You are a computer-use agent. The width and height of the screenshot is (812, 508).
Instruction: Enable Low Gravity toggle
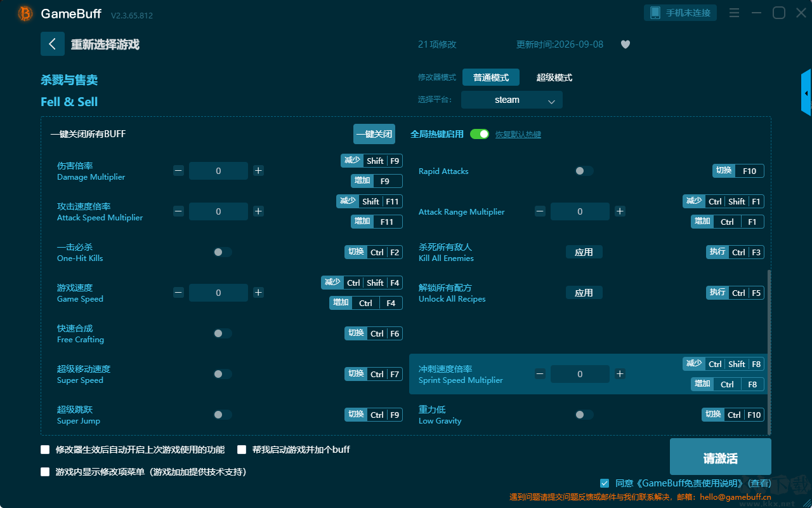click(584, 415)
